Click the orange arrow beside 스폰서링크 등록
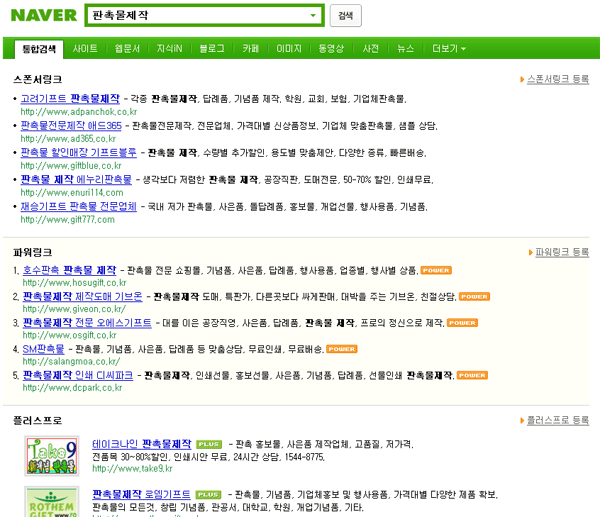The image size is (600, 517). point(522,80)
